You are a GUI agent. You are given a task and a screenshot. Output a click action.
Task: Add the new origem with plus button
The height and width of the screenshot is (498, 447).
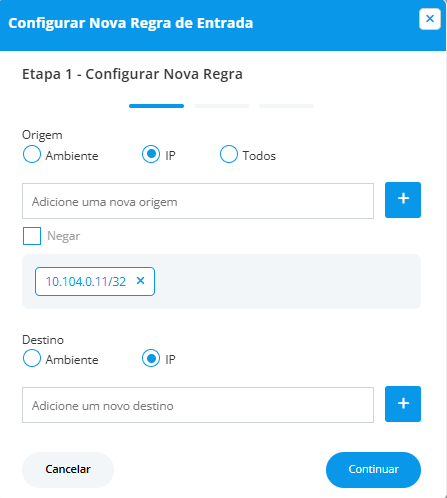click(x=403, y=200)
